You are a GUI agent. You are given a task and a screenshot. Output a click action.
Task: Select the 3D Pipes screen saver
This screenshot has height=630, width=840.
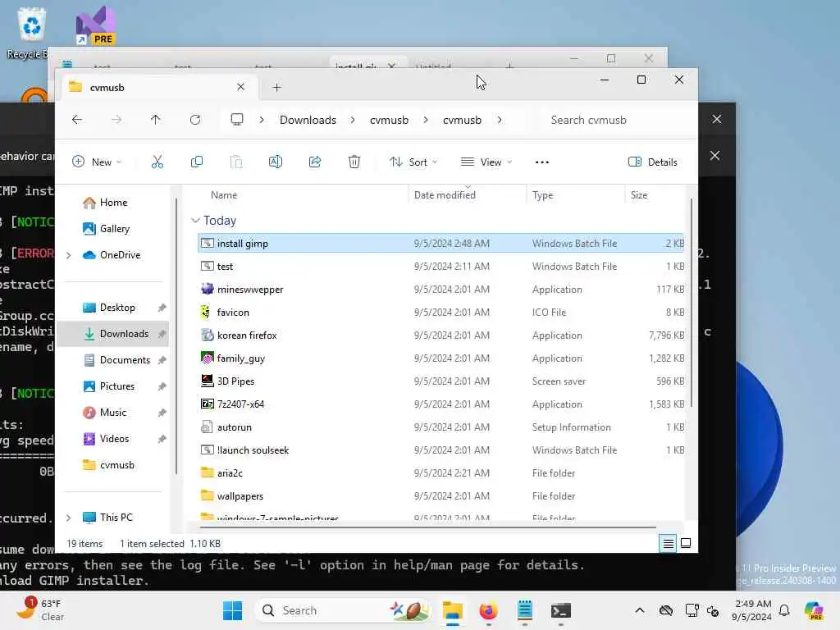point(441,381)
